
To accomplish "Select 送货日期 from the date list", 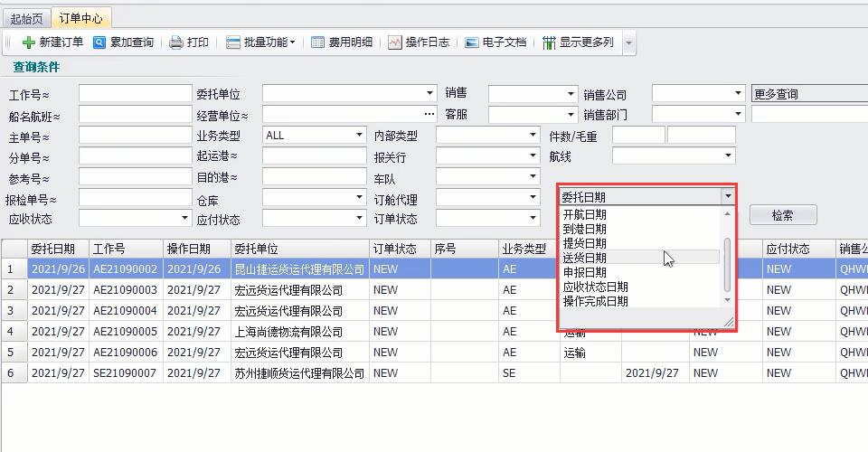I will [x=585, y=258].
